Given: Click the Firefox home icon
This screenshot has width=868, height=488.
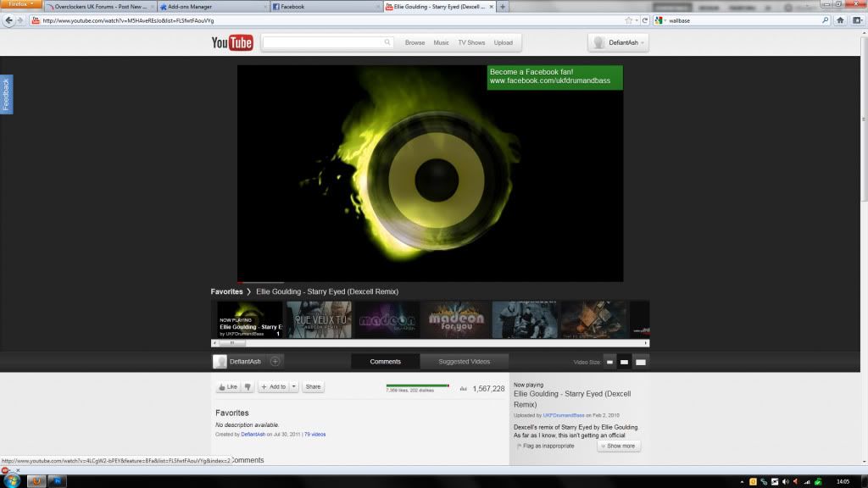Looking at the screenshot, I should 840,19.
